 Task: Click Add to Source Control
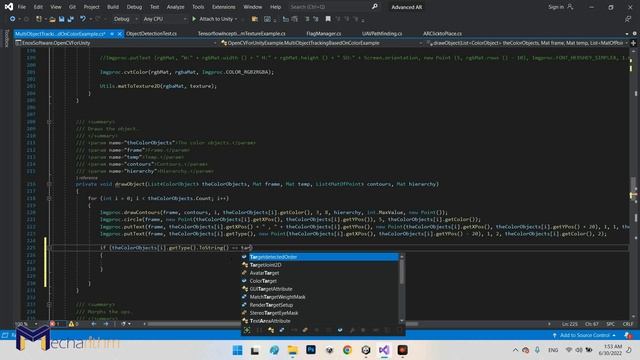pos(584,335)
